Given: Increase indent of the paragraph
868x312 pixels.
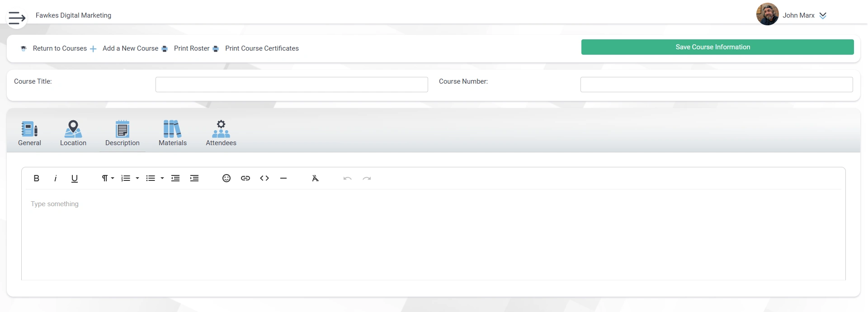Looking at the screenshot, I should (194, 178).
